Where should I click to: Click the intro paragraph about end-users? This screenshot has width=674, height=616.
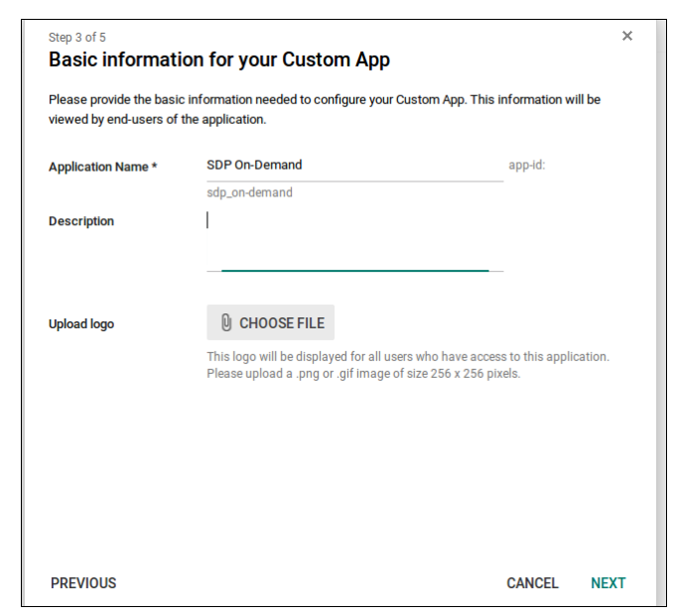click(325, 109)
